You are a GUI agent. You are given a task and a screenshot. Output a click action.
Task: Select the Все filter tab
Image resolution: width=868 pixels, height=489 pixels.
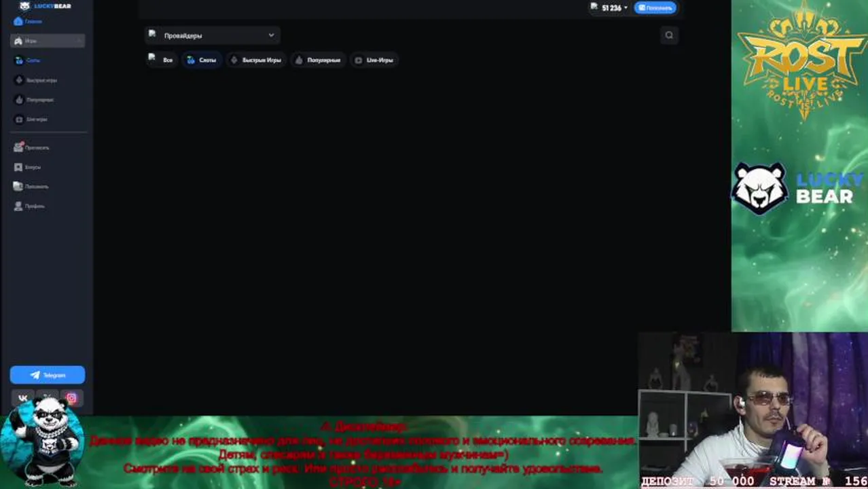(162, 60)
